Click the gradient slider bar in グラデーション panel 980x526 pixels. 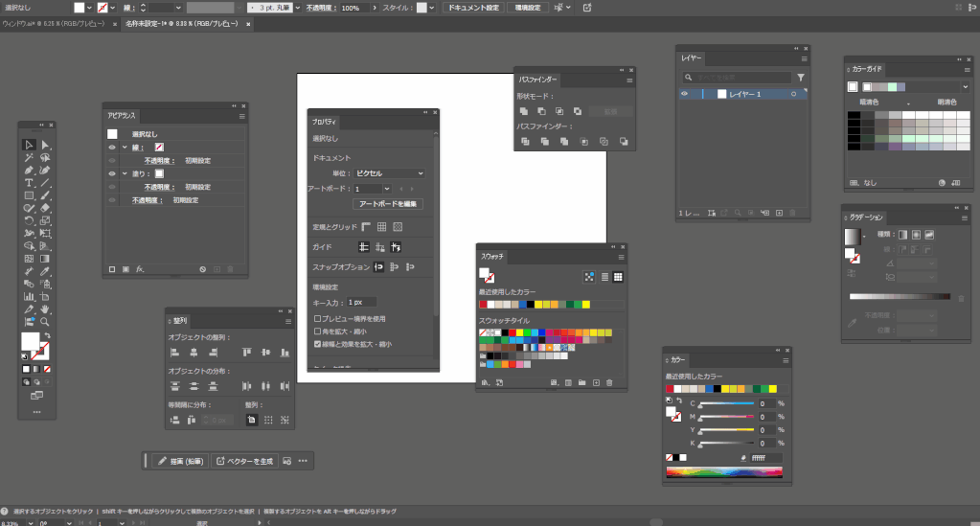click(900, 296)
